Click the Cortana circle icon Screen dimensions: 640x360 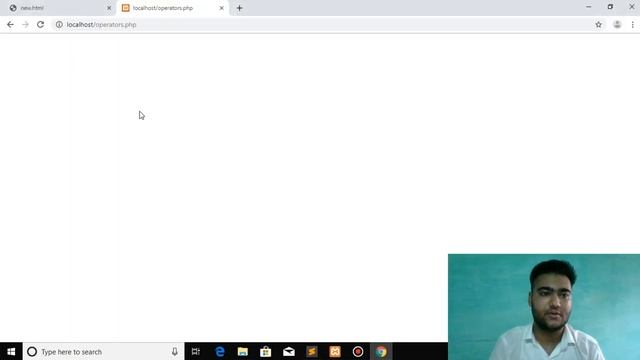32,351
